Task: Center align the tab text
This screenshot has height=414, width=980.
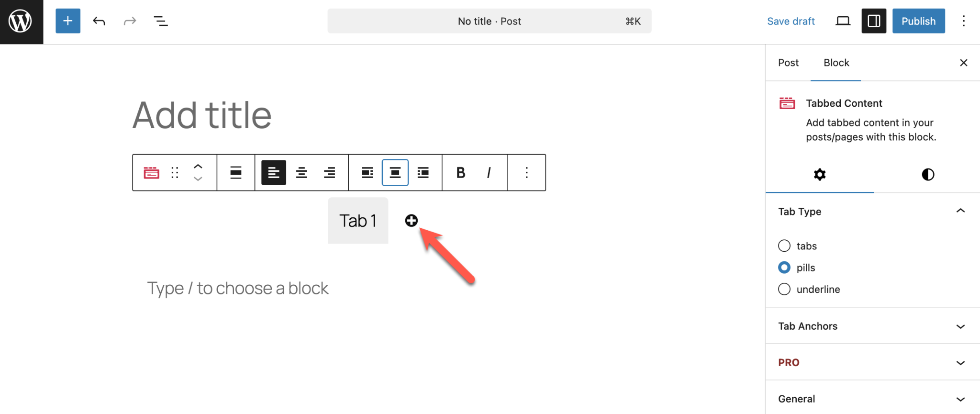Action: coord(301,172)
